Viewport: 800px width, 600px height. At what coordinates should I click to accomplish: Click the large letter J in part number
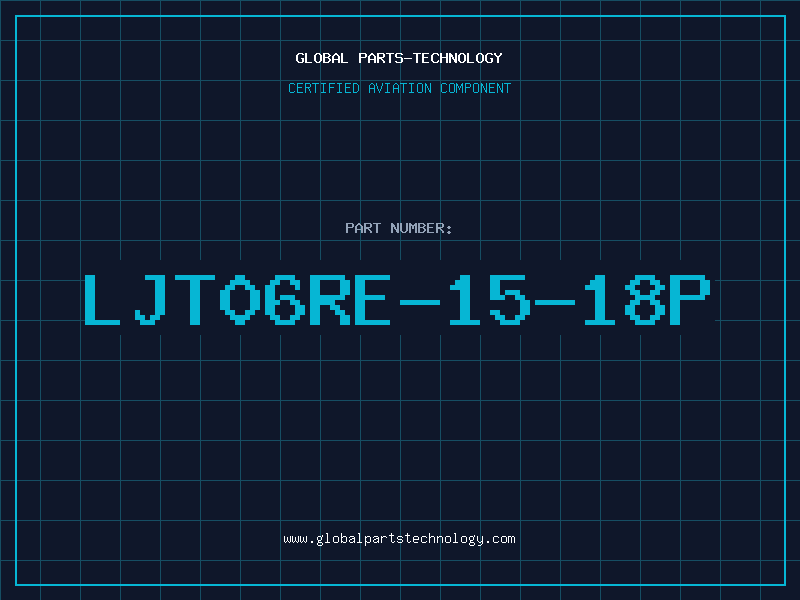[x=150, y=299]
